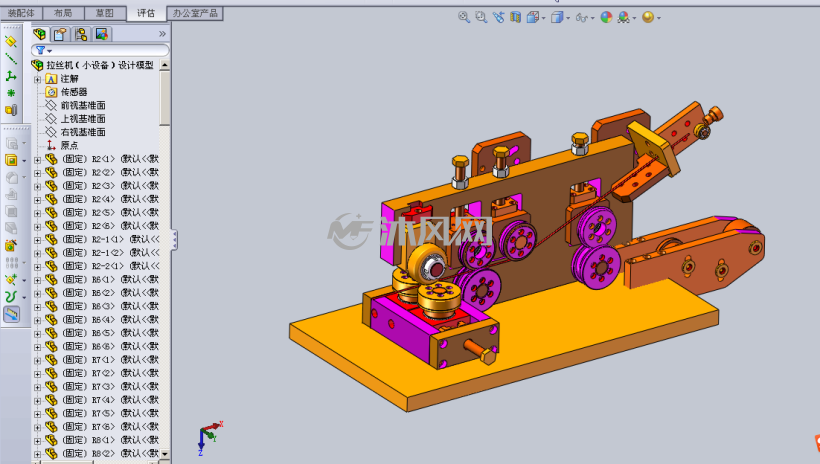Open the dropdown arrow beside Hide/Show Items

[x=593, y=18]
